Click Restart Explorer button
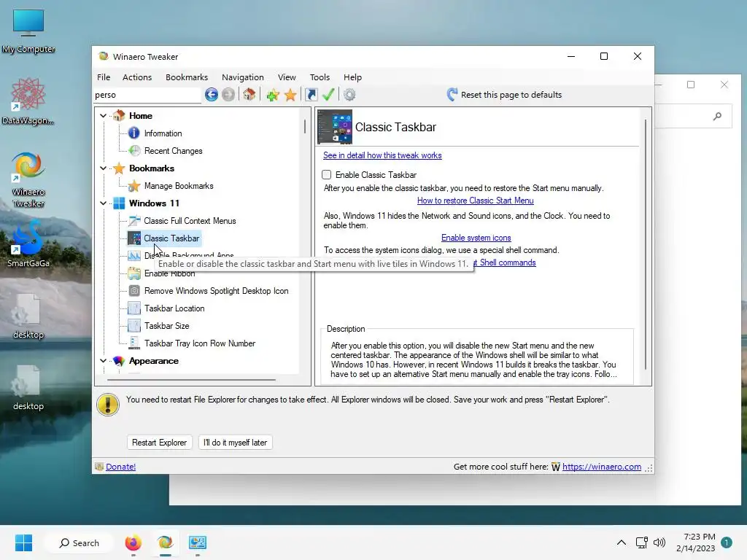This screenshot has height=560, width=747. (159, 443)
